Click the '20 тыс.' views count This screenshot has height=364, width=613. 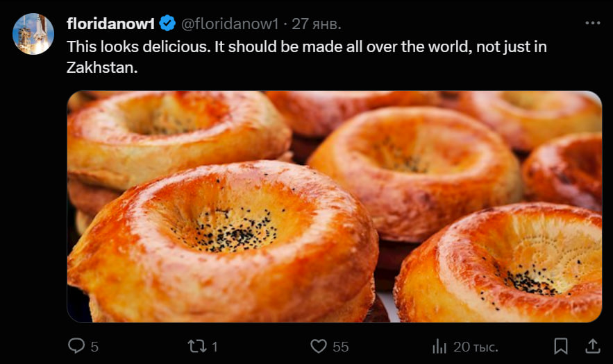pos(476,346)
